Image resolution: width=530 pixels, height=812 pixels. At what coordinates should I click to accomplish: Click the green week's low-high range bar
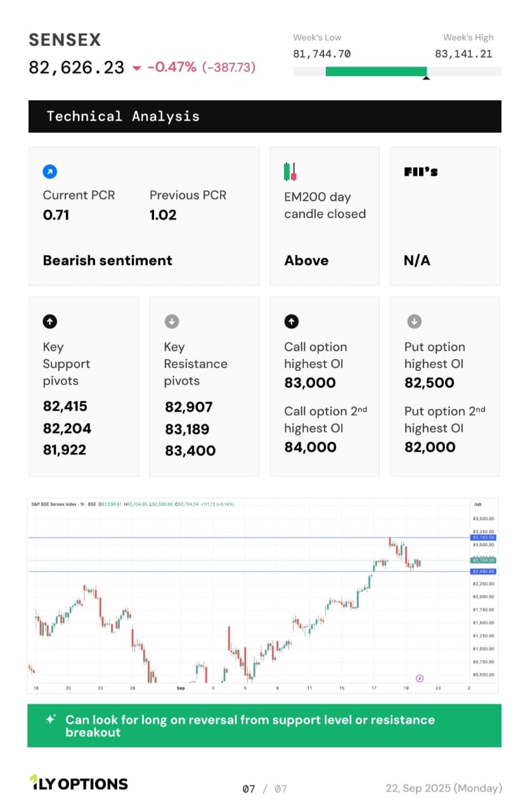click(375, 72)
